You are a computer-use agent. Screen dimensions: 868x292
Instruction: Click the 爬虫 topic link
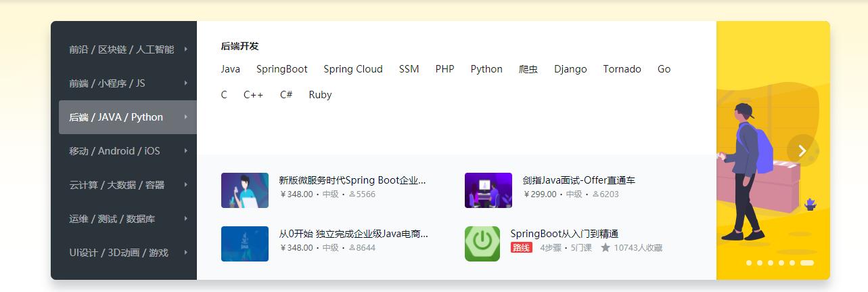pyautogui.click(x=528, y=69)
